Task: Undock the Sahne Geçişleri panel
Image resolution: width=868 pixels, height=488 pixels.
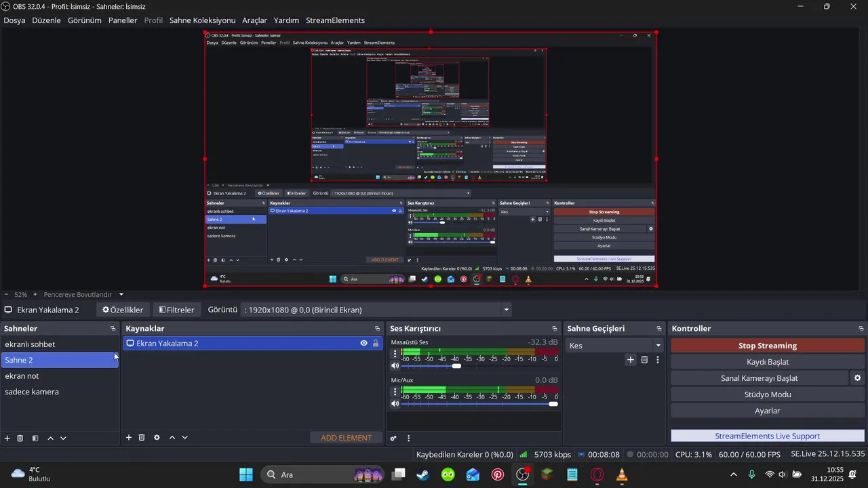Action: (x=658, y=329)
